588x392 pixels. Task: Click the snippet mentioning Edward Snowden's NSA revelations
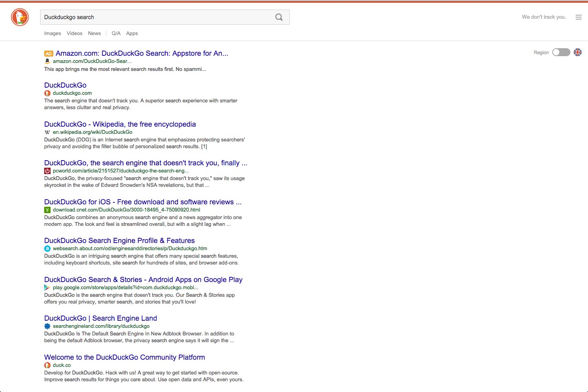coord(145,182)
